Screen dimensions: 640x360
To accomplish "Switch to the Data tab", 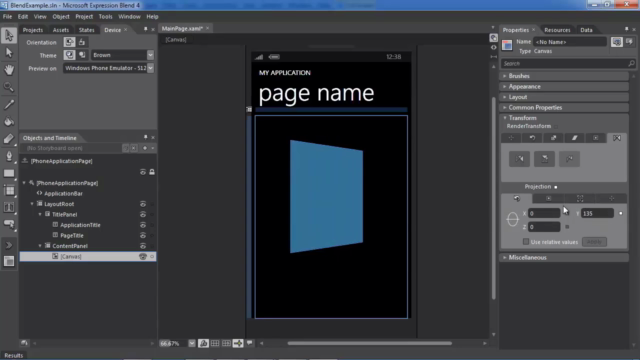I will tap(586, 30).
